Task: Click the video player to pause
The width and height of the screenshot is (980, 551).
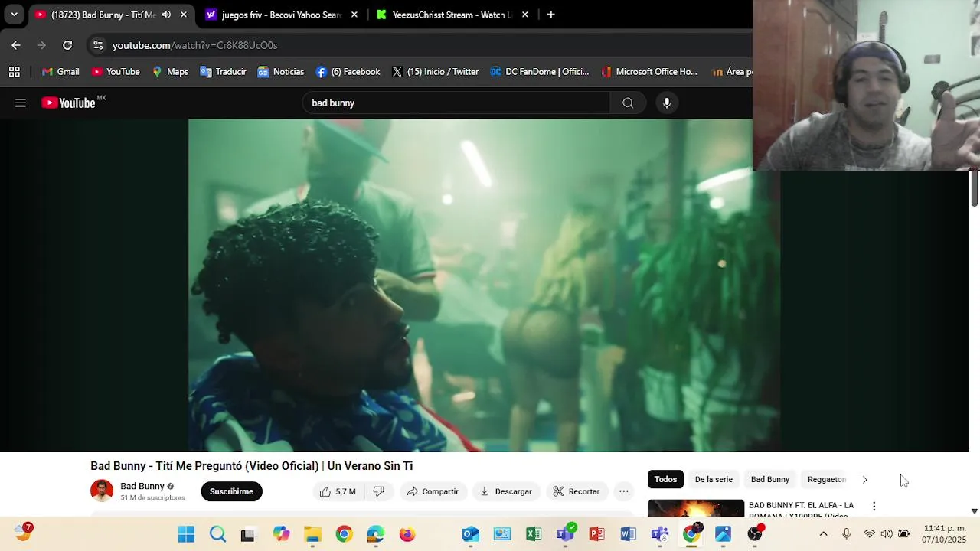Action: 484,285
